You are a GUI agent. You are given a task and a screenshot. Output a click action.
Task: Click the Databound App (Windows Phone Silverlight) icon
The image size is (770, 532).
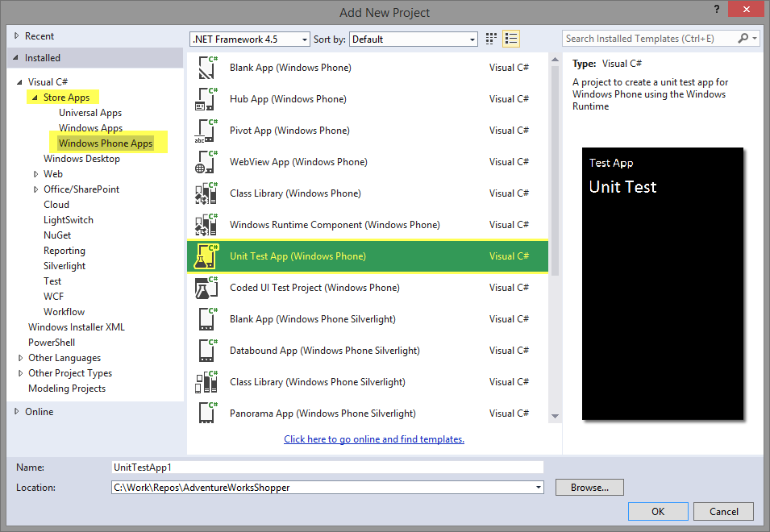pyautogui.click(x=206, y=351)
